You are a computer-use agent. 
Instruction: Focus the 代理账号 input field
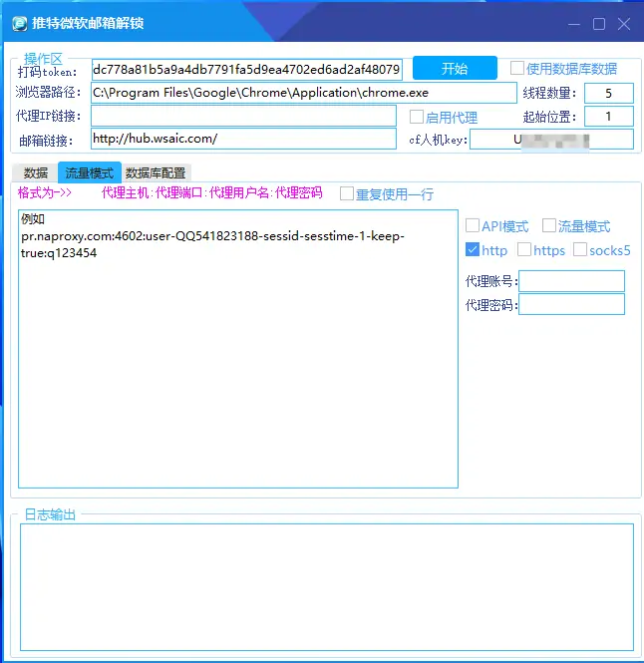571,281
